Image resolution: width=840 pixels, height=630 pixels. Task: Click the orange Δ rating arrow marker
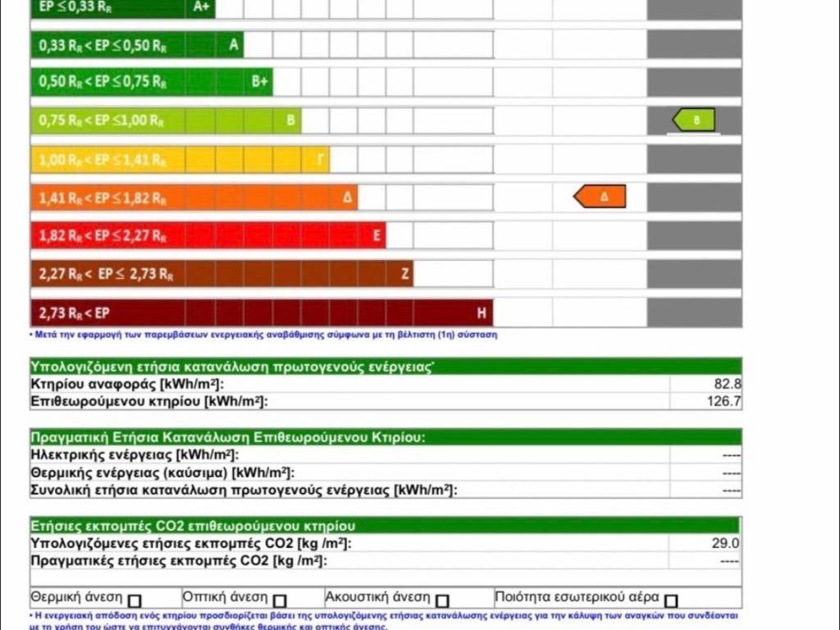click(600, 197)
